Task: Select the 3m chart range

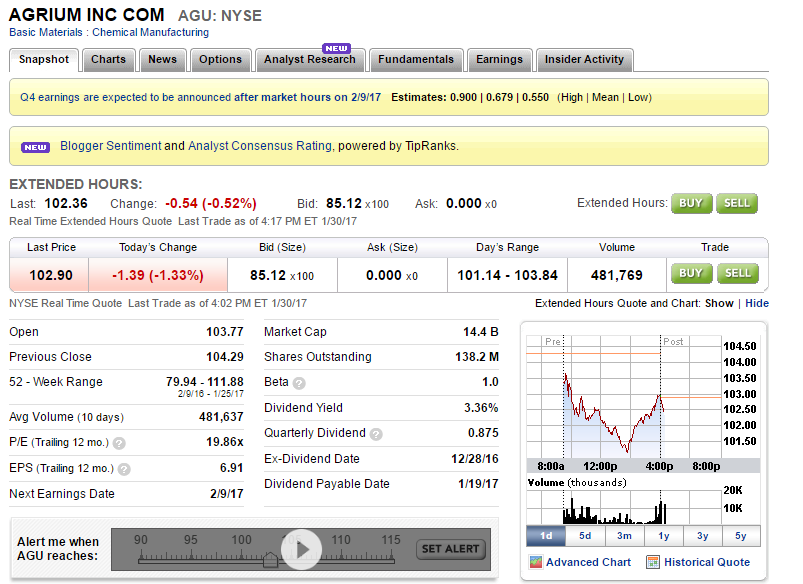Action: click(x=624, y=536)
